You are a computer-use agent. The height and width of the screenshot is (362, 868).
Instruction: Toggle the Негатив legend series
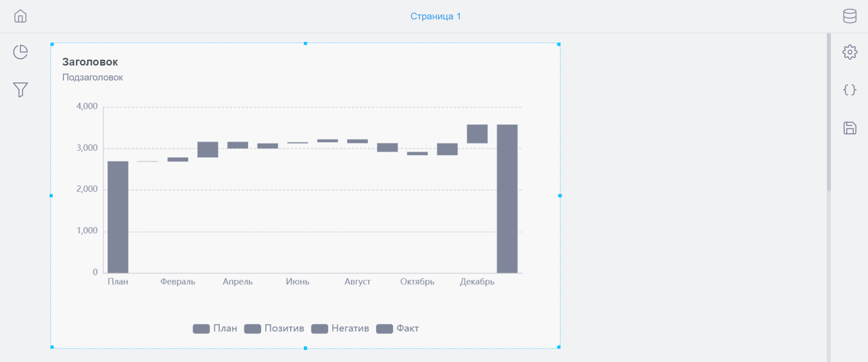click(340, 329)
